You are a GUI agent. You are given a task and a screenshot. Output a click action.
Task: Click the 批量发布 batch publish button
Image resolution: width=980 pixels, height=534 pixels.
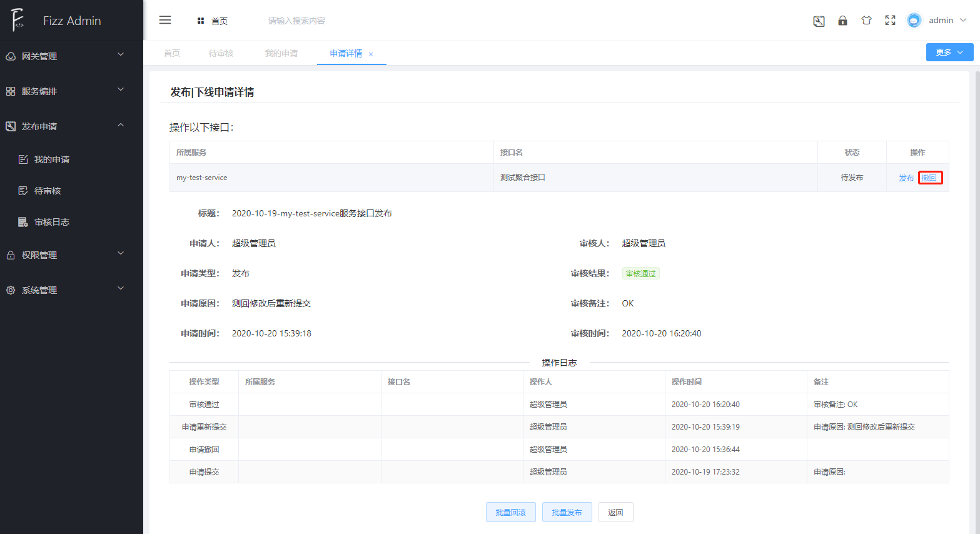point(566,511)
